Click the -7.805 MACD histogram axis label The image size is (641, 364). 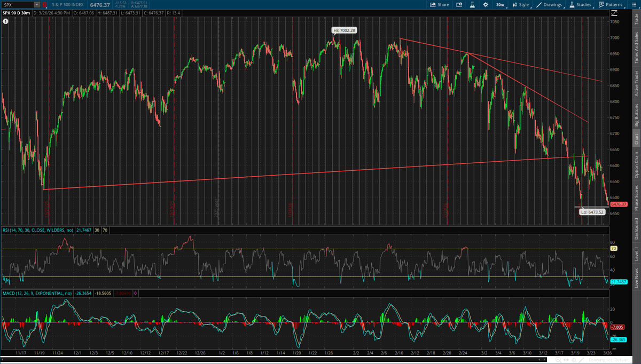tap(618, 327)
